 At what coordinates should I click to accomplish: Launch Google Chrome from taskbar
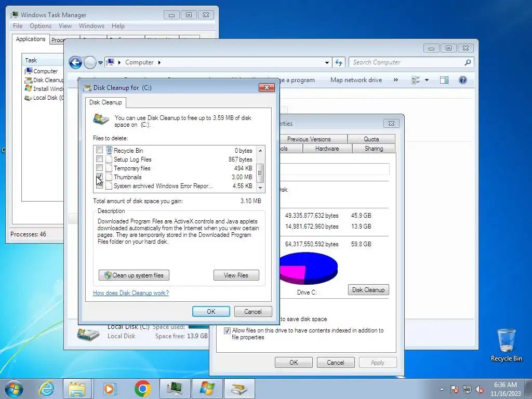coord(142,389)
